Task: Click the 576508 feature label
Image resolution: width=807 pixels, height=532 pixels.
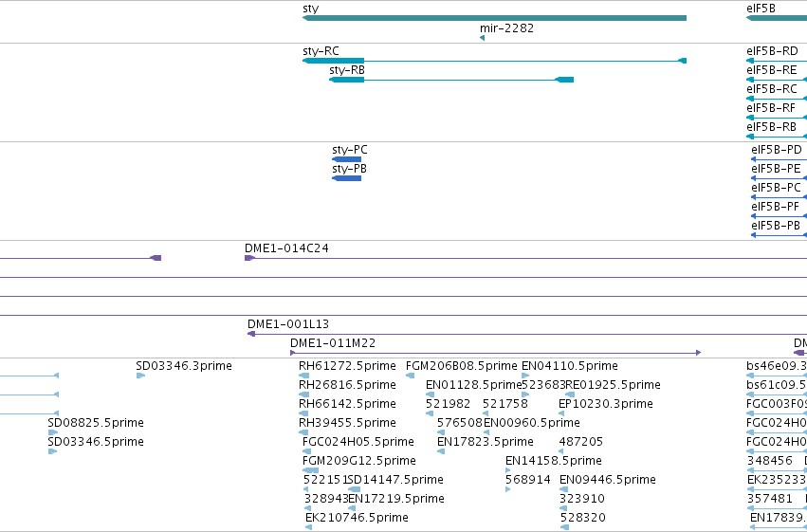Action: point(460,423)
